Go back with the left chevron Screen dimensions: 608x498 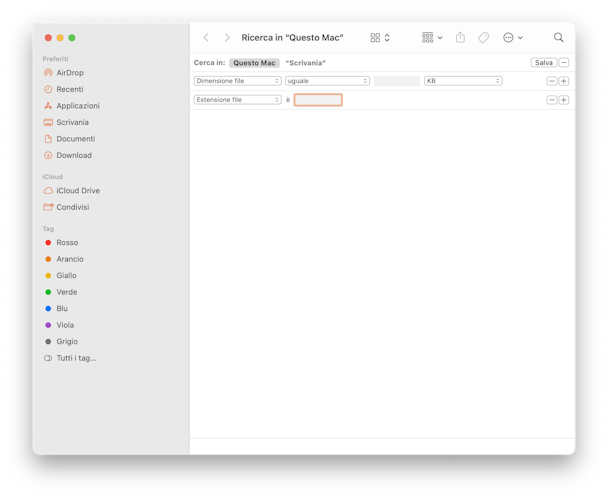[x=206, y=38]
